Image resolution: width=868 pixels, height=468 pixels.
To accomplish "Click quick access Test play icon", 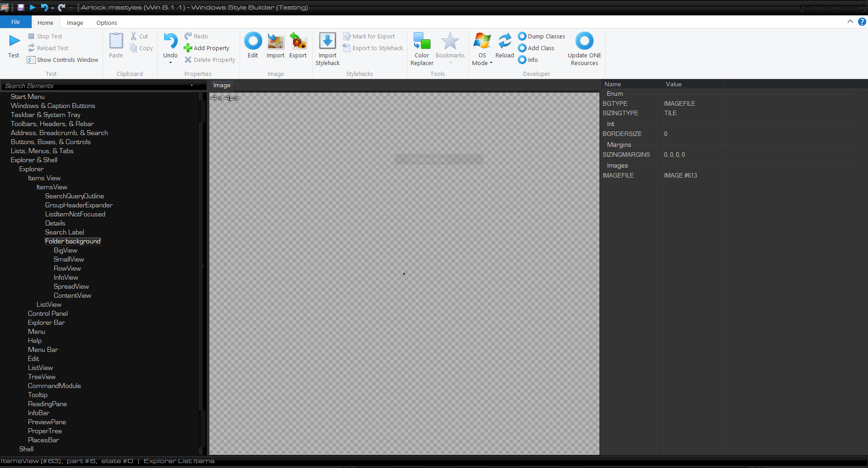I will pos(33,7).
